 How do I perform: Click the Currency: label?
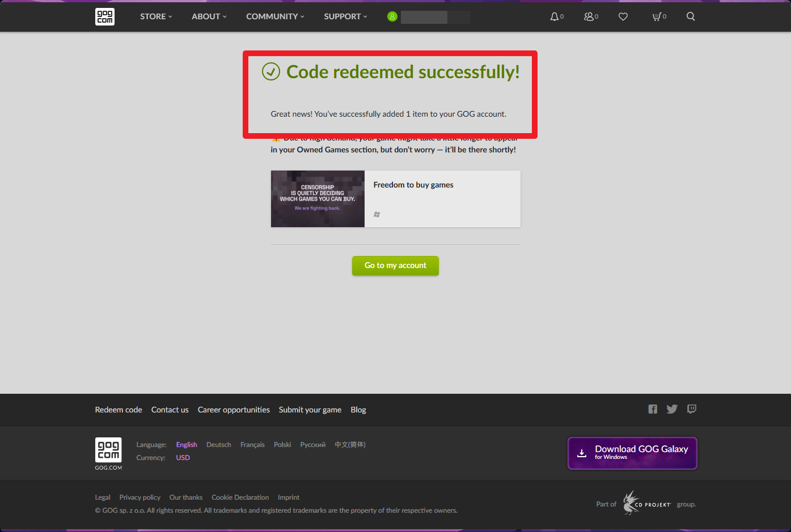point(151,458)
